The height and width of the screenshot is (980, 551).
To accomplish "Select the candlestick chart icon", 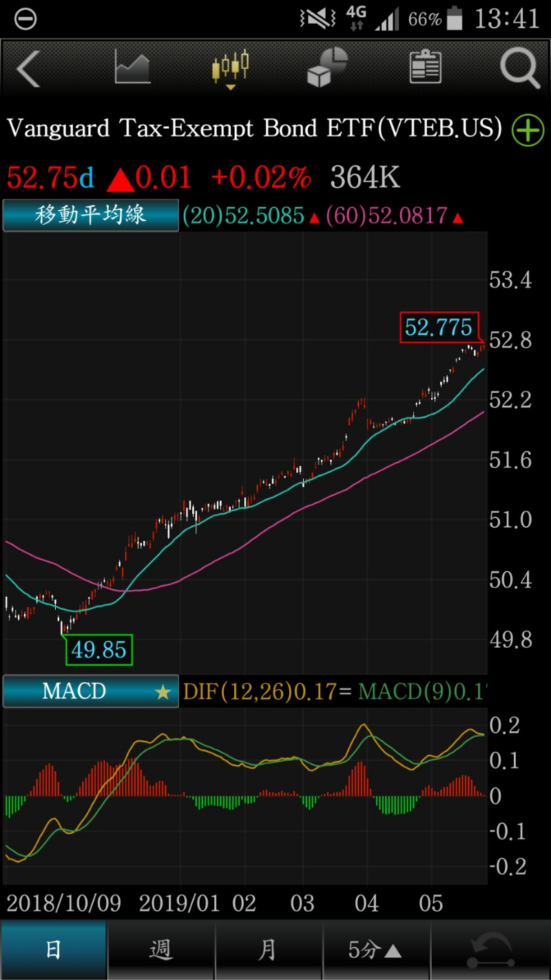I will click(231, 69).
